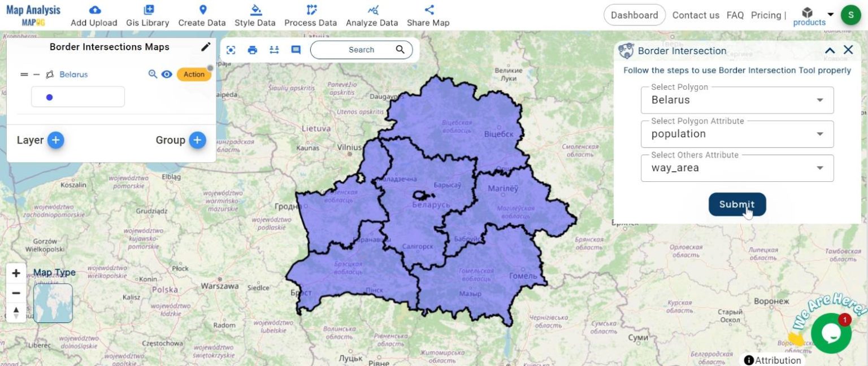Open the Create Data menu

202,16
